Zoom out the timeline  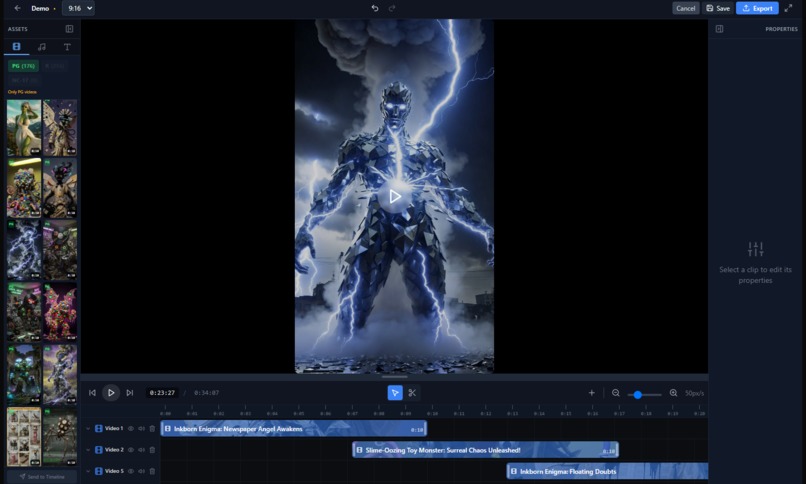point(615,393)
